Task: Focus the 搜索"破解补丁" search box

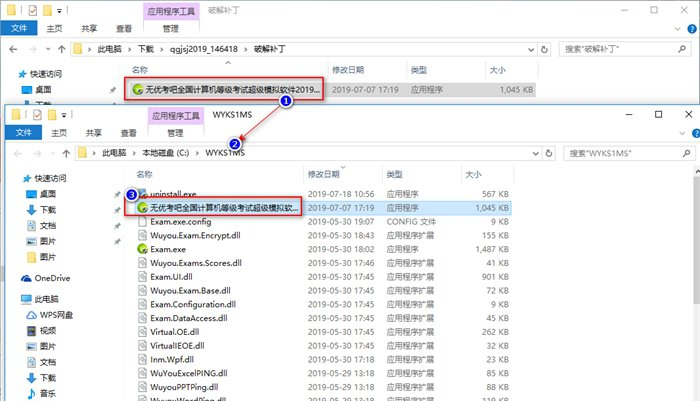Action: point(625,49)
